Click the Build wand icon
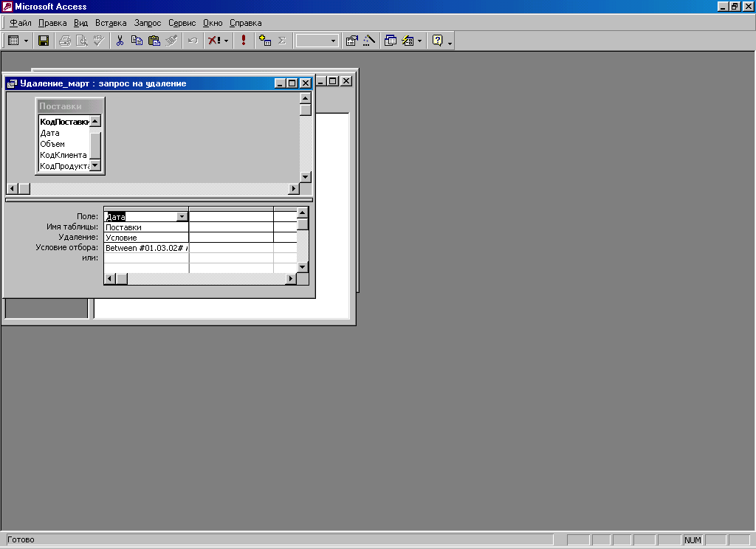The width and height of the screenshot is (756, 549). click(369, 41)
